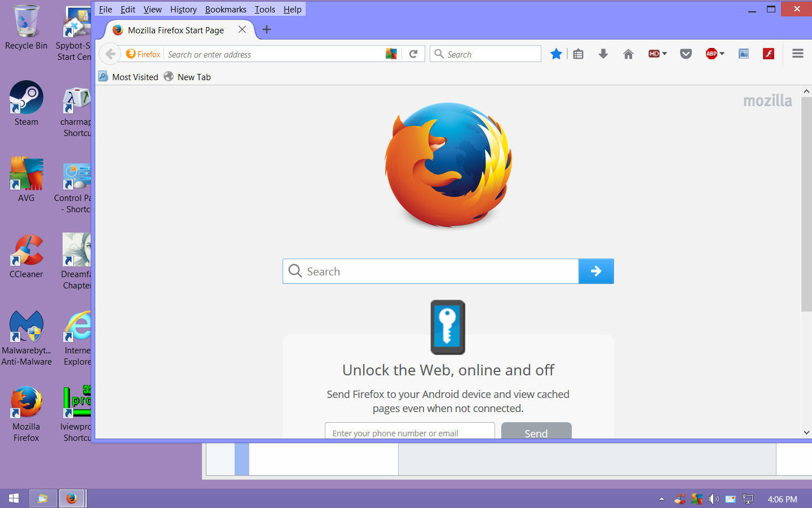Open the Bookmarks menu

226,10
